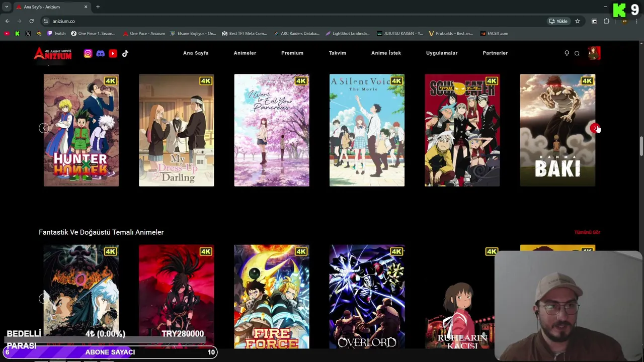Open the tab search dropdown arrow
This screenshot has width=644, height=362.
7,7
